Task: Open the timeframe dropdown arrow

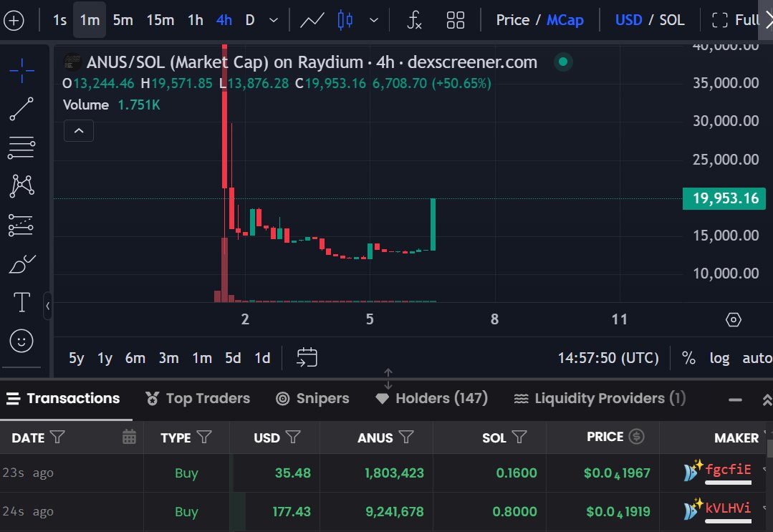Action: click(274, 20)
